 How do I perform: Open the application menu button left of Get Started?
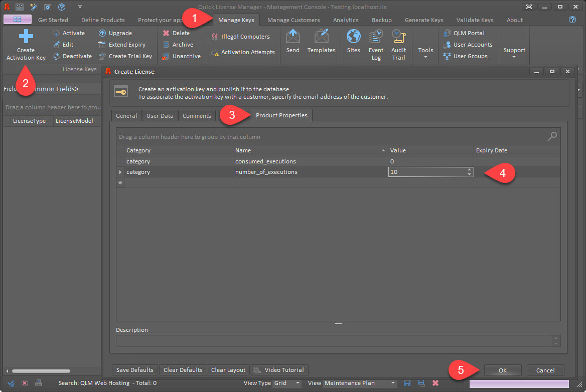(x=17, y=20)
